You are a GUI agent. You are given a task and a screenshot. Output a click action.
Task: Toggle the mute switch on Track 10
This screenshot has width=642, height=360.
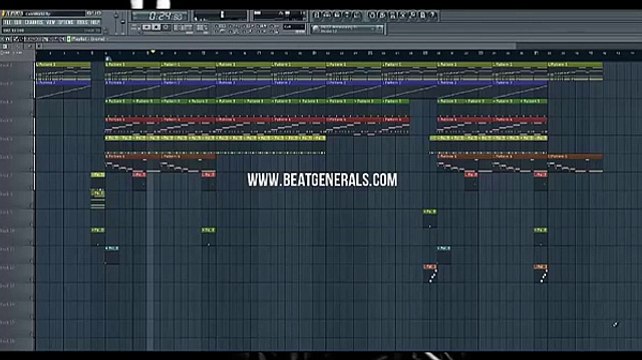tap(31, 243)
